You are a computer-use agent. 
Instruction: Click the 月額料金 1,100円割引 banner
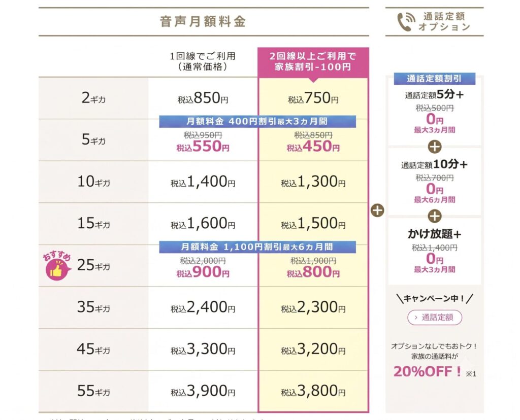(x=257, y=247)
